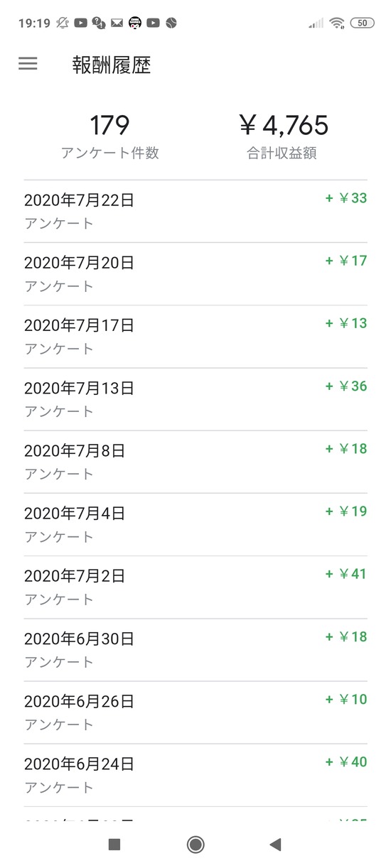
Task: Tap the 2020年6月30日 history item
Action: (195, 650)
